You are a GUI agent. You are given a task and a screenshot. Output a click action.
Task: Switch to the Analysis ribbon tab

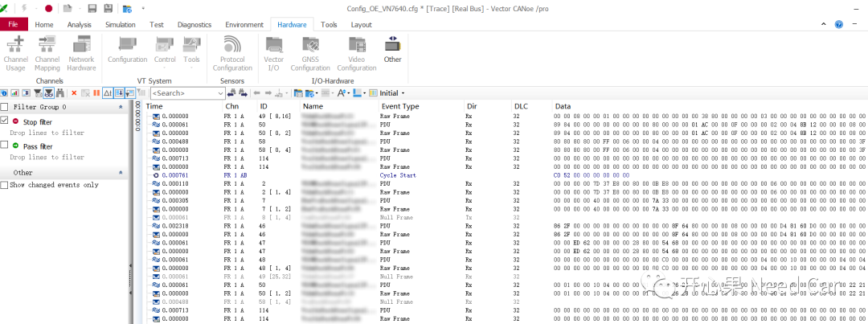79,25
